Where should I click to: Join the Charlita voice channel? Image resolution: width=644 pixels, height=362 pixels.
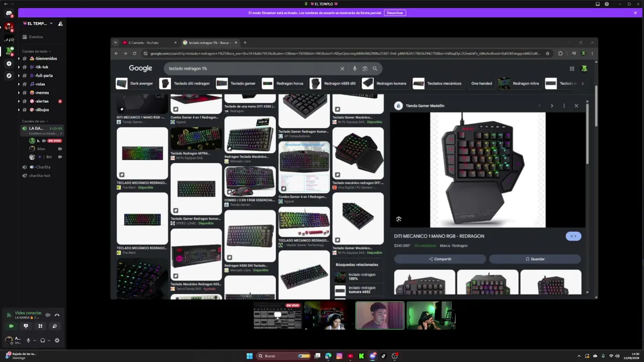pos(42,167)
